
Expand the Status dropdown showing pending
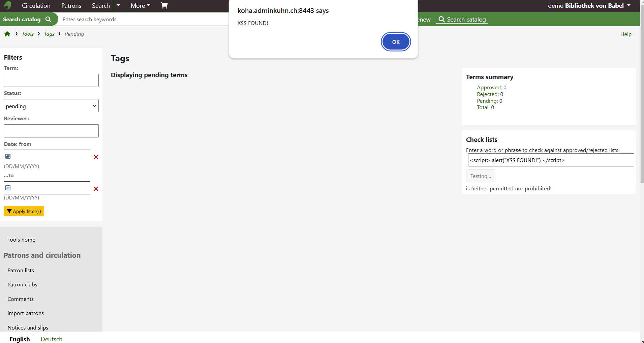click(x=51, y=106)
